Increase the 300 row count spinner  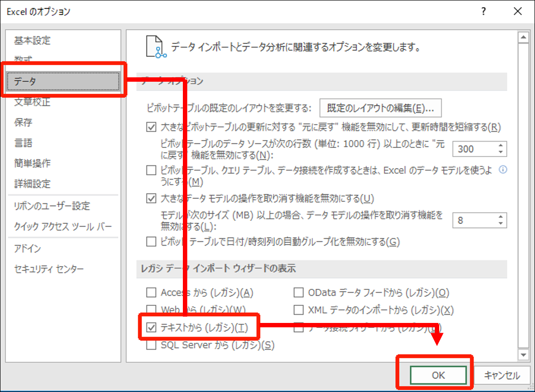[500, 146]
